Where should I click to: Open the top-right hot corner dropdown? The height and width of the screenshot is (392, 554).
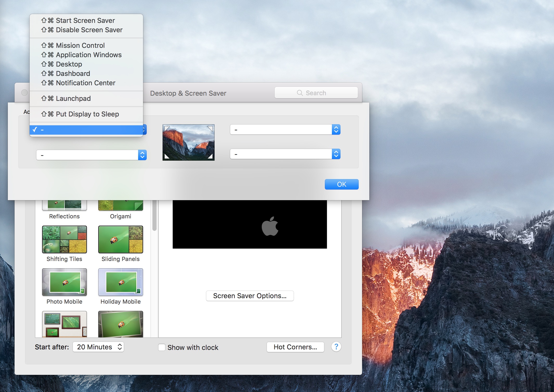click(285, 129)
